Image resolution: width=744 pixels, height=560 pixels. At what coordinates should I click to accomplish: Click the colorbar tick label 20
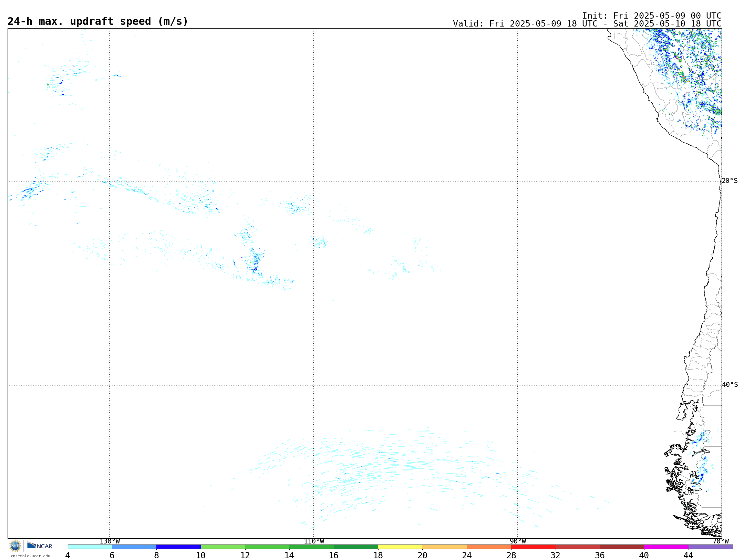423,555
